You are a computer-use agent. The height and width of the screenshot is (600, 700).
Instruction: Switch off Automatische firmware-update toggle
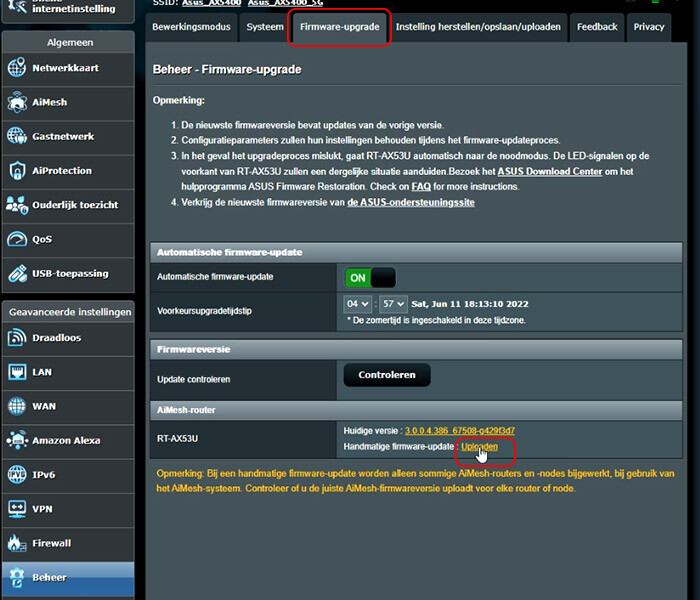(x=370, y=278)
